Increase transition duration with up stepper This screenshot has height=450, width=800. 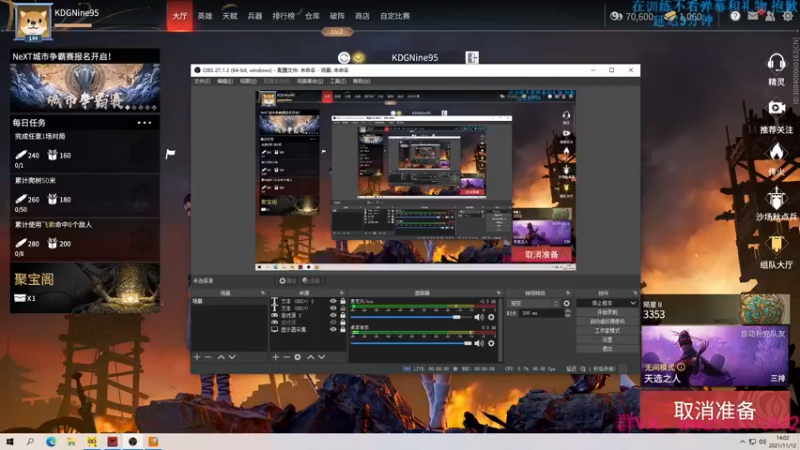point(567,311)
